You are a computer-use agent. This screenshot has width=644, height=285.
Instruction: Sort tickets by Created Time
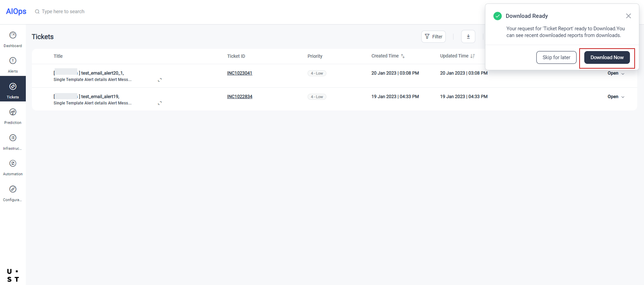(402, 56)
